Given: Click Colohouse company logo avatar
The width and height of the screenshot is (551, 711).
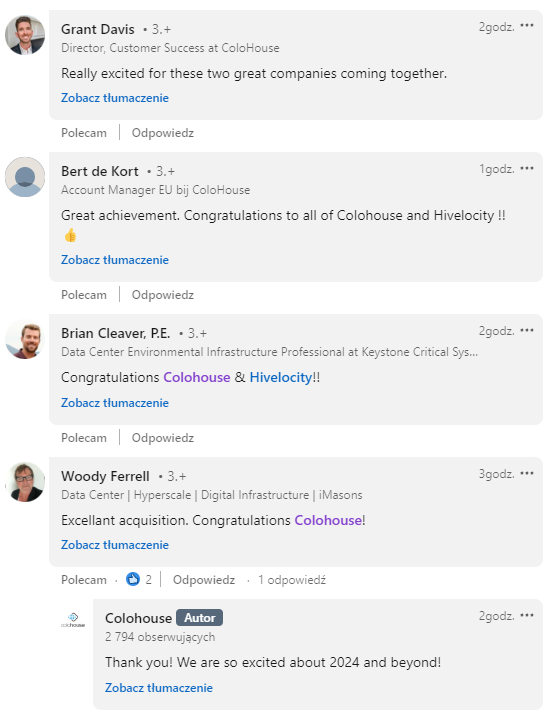Looking at the screenshot, I should tap(73, 620).
